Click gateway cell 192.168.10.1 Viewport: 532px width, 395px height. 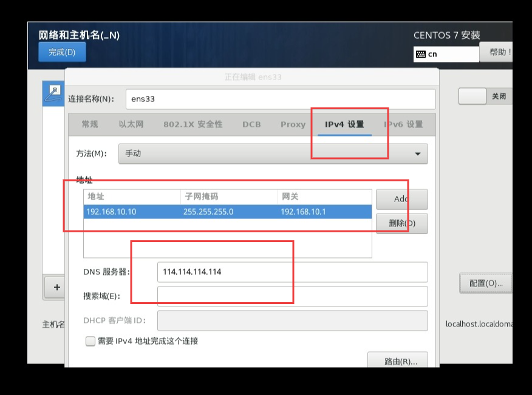tap(325, 212)
